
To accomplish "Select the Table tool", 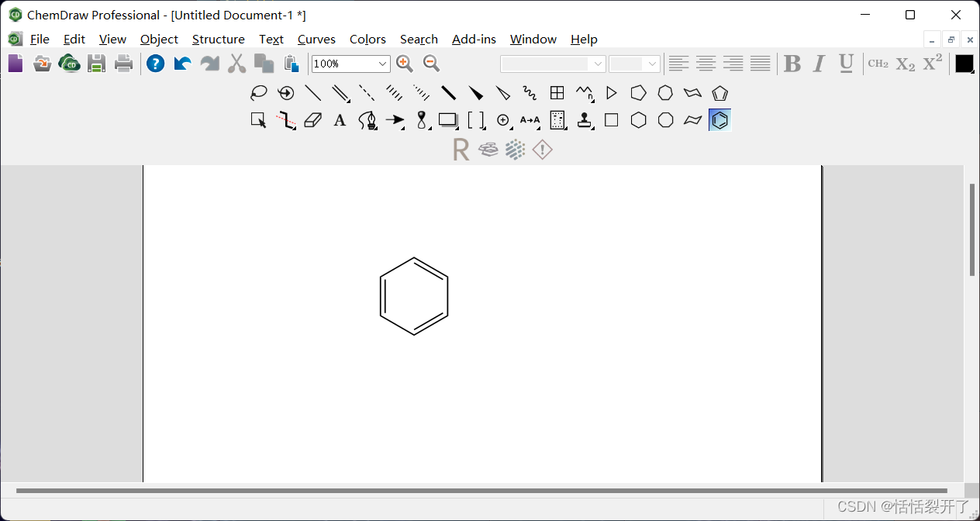I will pyautogui.click(x=557, y=93).
